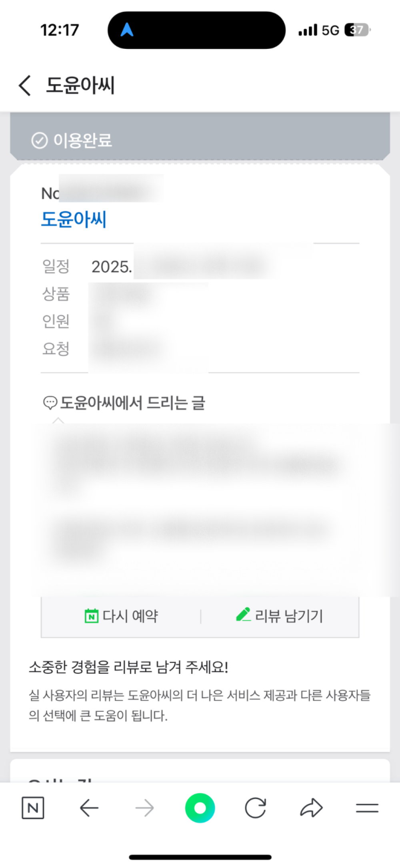The width and height of the screenshot is (400, 868).
Task: Tap the browser back arrow
Action: click(x=89, y=808)
